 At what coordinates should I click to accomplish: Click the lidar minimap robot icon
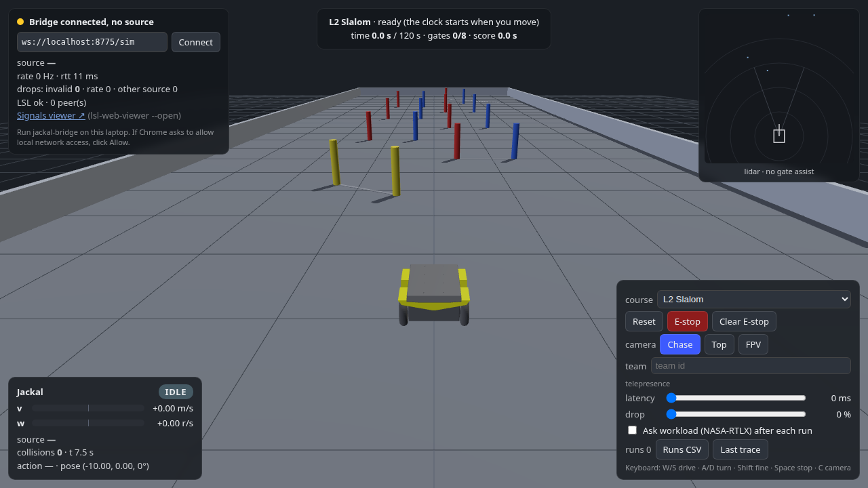tap(779, 135)
